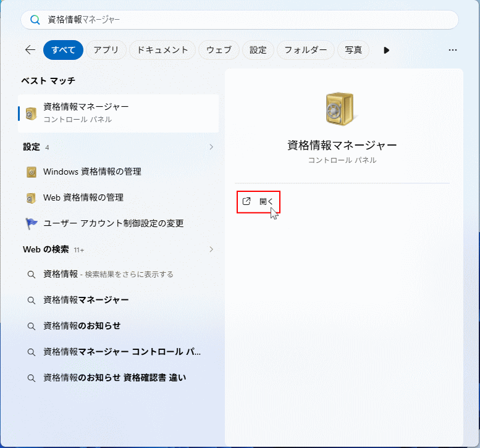Go back with the left arrow icon
The image size is (480, 448).
click(30, 49)
